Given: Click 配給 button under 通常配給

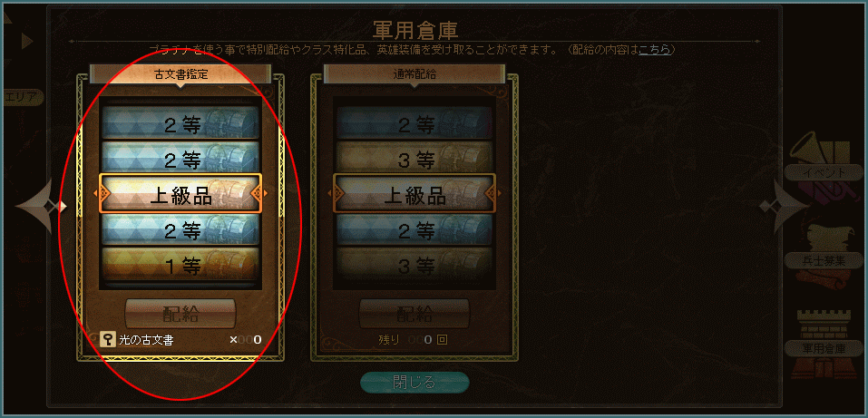Looking at the screenshot, I should click(x=414, y=314).
